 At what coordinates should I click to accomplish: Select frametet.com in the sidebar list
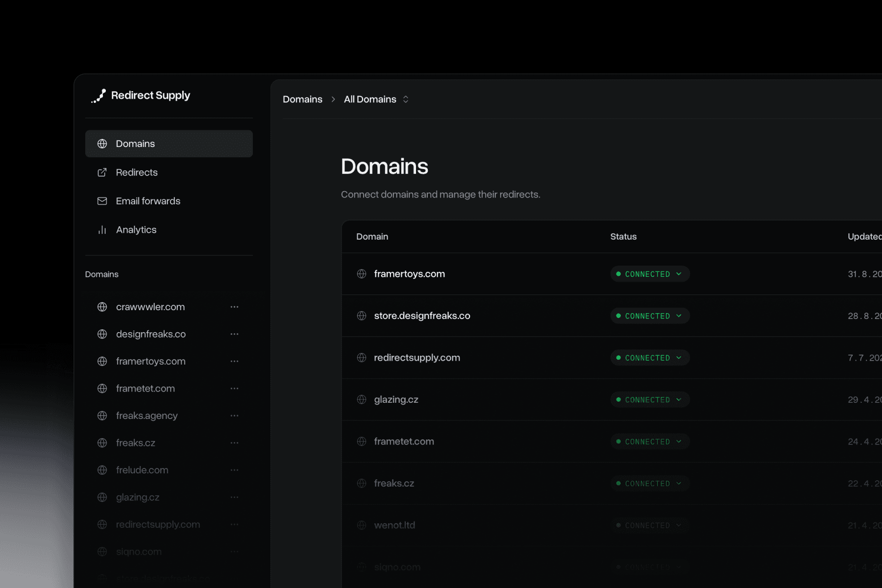point(146,389)
